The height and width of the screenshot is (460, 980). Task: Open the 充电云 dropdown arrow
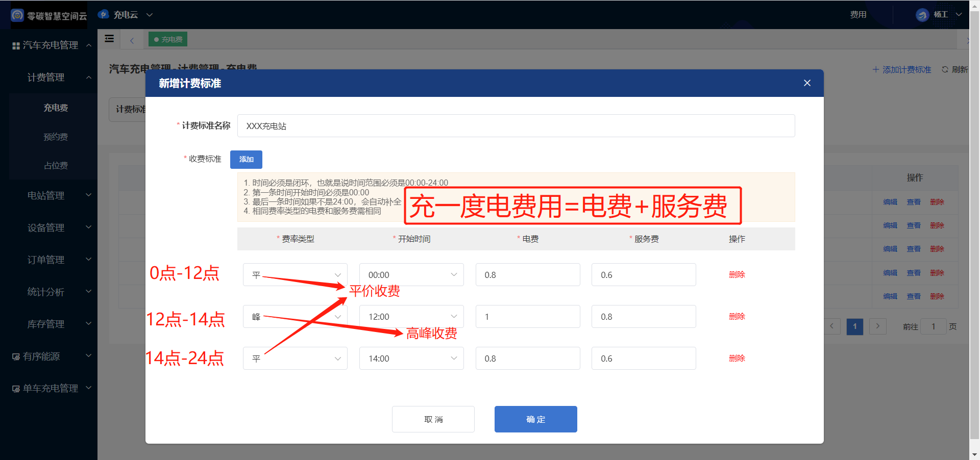(150, 15)
